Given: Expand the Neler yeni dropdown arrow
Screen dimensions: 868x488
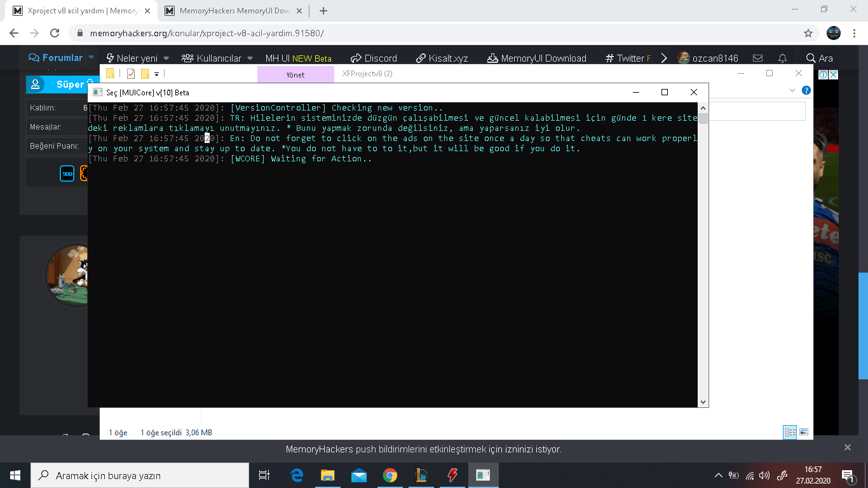Looking at the screenshot, I should (166, 58).
